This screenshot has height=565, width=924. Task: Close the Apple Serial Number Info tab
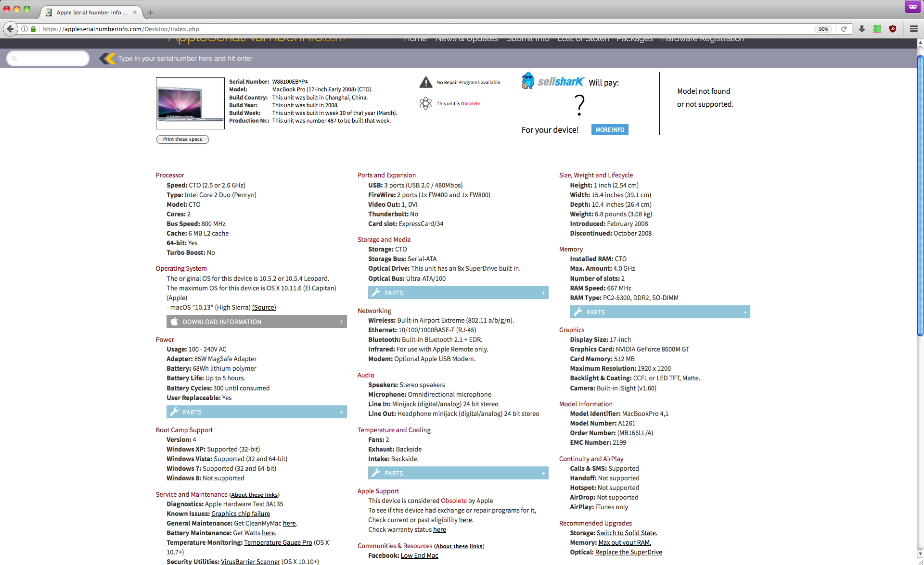click(x=135, y=13)
